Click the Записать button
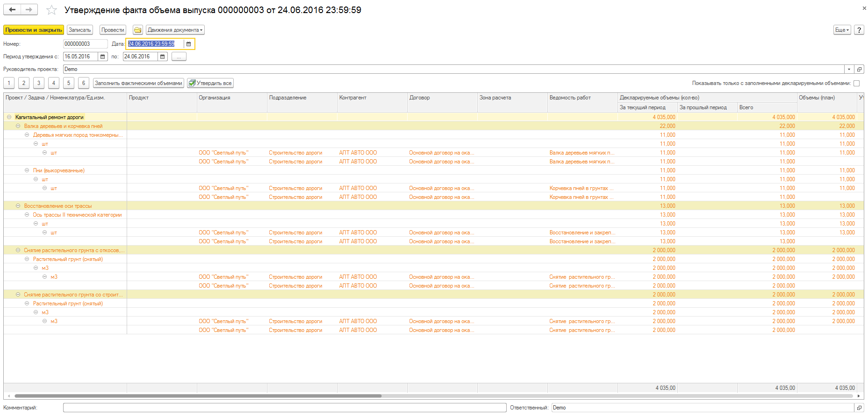 (80, 30)
